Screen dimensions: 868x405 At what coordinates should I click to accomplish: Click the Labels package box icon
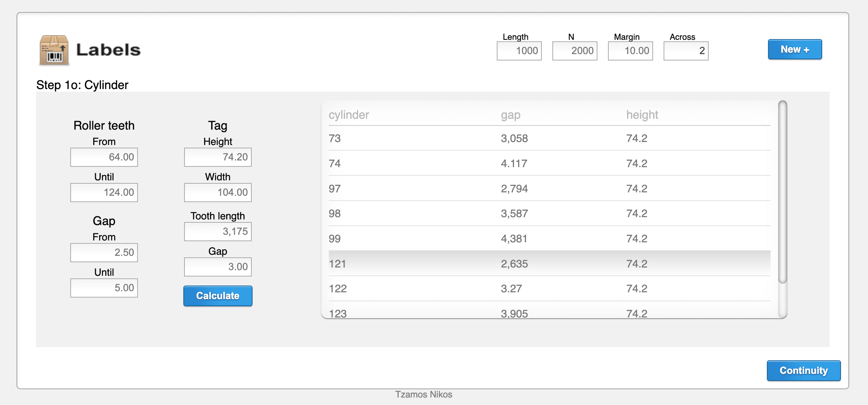pyautogui.click(x=54, y=50)
